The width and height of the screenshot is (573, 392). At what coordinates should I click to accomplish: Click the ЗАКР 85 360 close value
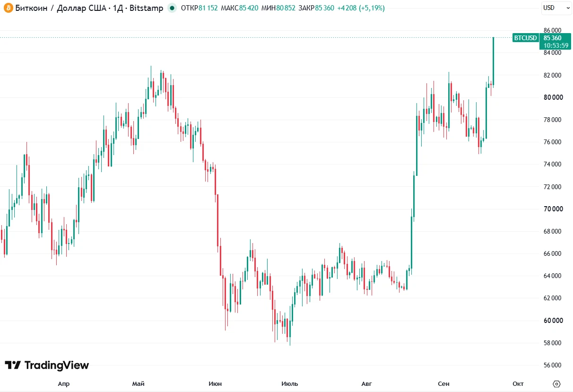tap(317, 8)
